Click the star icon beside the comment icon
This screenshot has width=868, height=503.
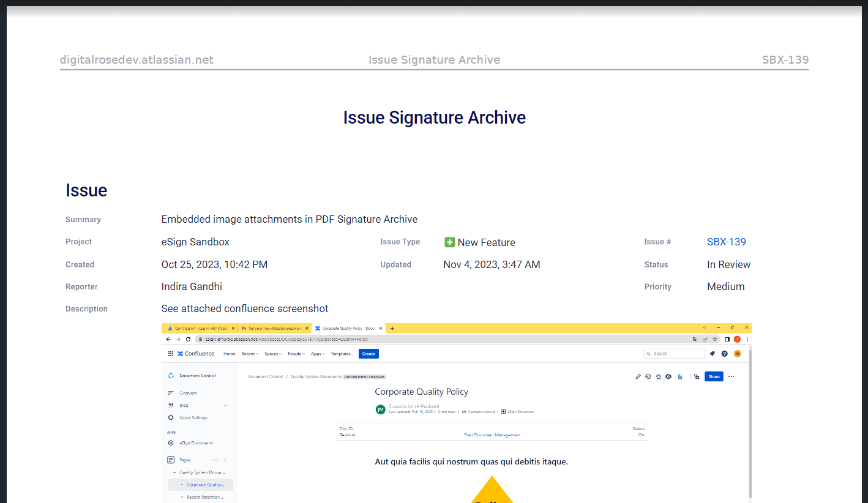(658, 376)
